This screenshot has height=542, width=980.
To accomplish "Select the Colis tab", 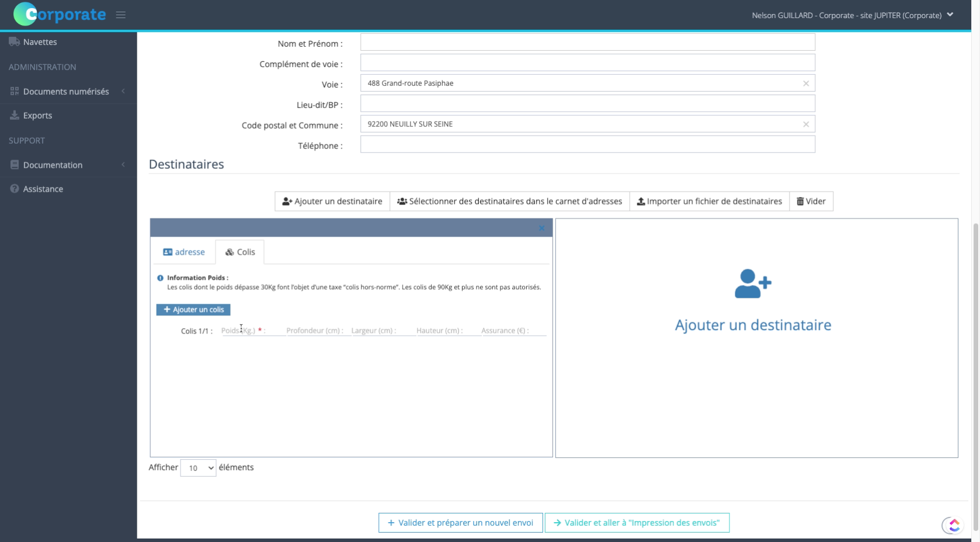I will click(x=240, y=252).
